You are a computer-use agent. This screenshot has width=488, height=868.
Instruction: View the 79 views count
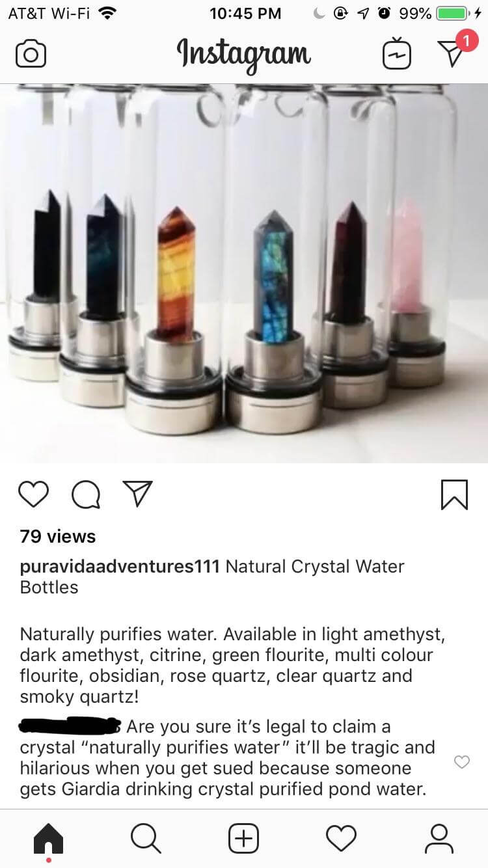tap(58, 536)
